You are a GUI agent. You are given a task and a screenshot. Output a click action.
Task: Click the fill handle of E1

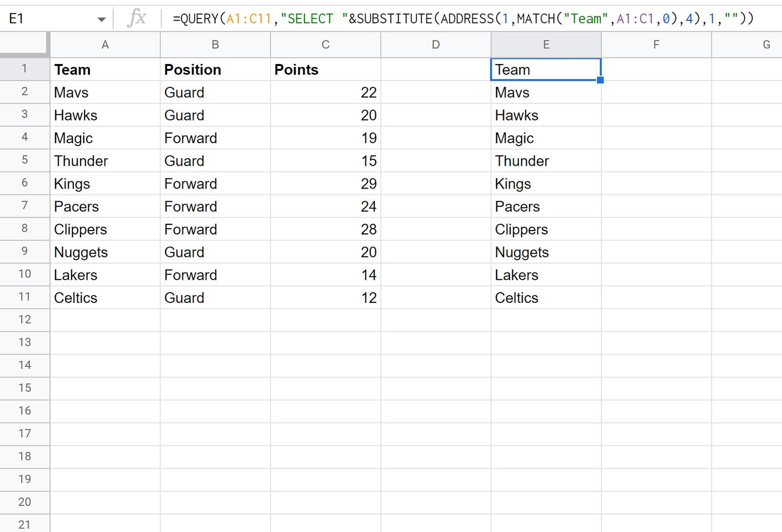tap(600, 80)
